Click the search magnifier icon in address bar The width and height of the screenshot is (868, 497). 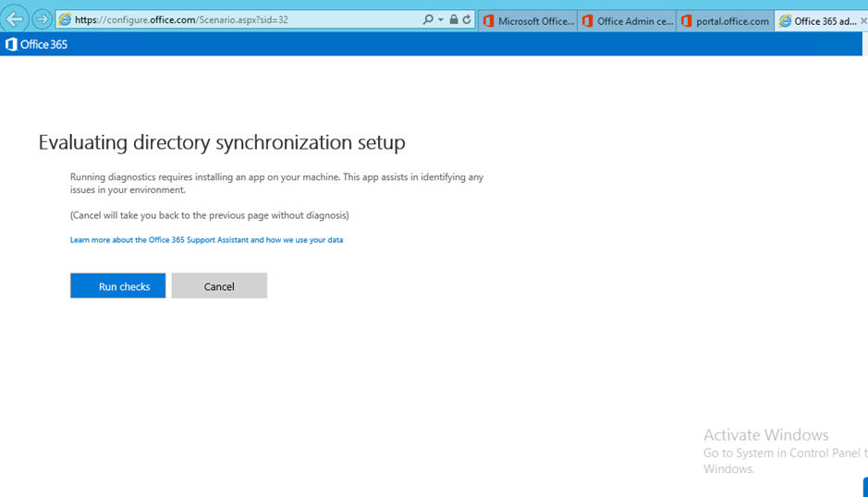point(428,19)
